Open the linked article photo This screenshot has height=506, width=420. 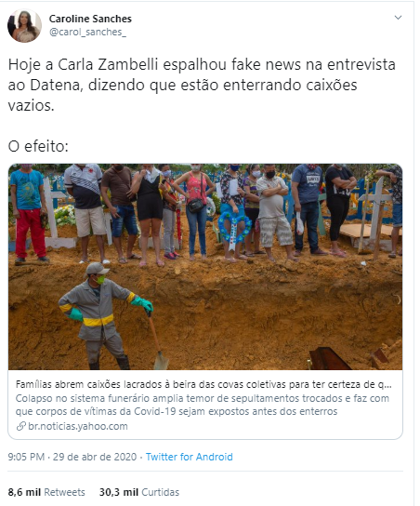(205, 267)
